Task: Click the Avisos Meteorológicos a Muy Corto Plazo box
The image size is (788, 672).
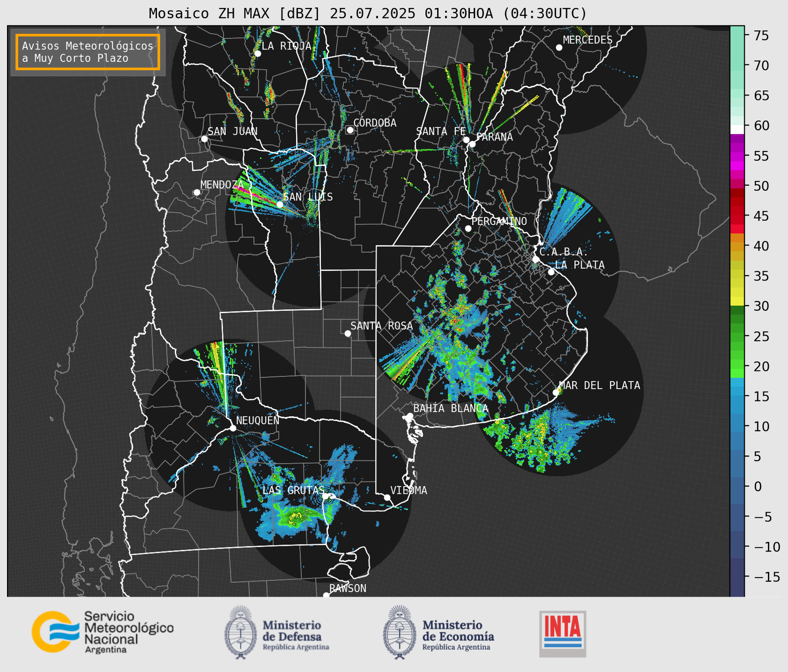Action: tap(88, 52)
